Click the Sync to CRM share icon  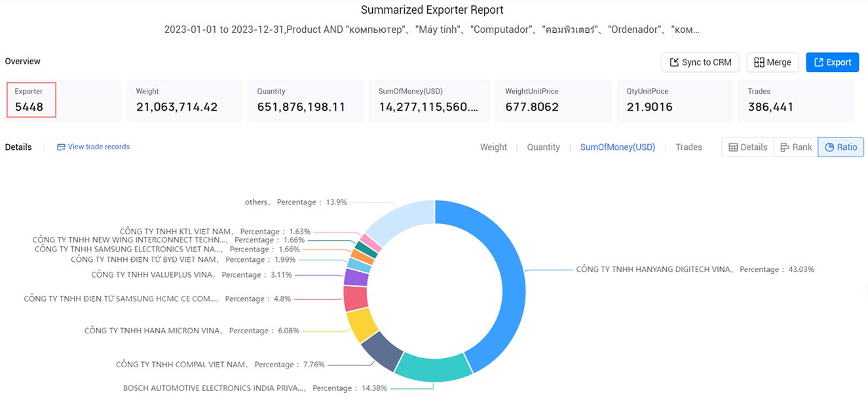(x=674, y=62)
